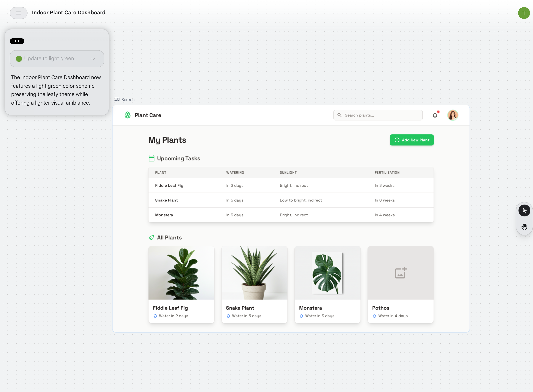Click the Monstera row in tasks table
The width and height of the screenshot is (533, 392).
coord(291,215)
